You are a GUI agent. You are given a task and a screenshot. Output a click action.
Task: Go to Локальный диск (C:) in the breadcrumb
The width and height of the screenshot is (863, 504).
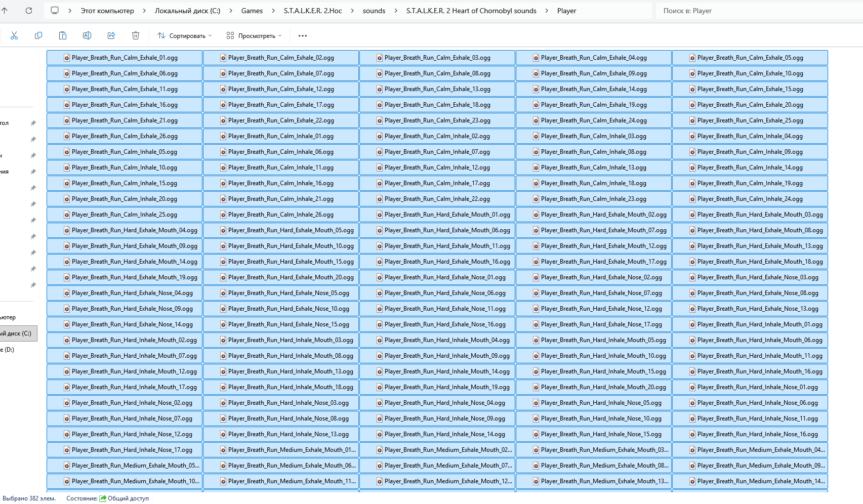click(188, 11)
